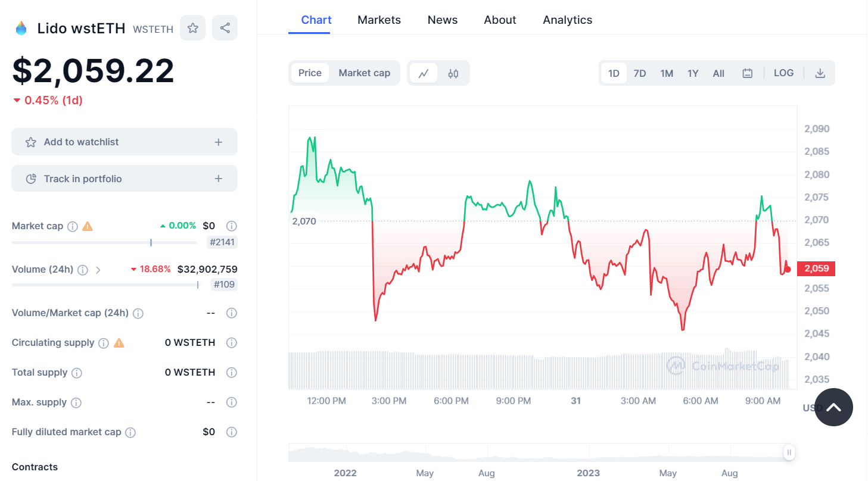Click info icon next to Fully diluted market cap
This screenshot has width=868, height=481.
(x=130, y=432)
